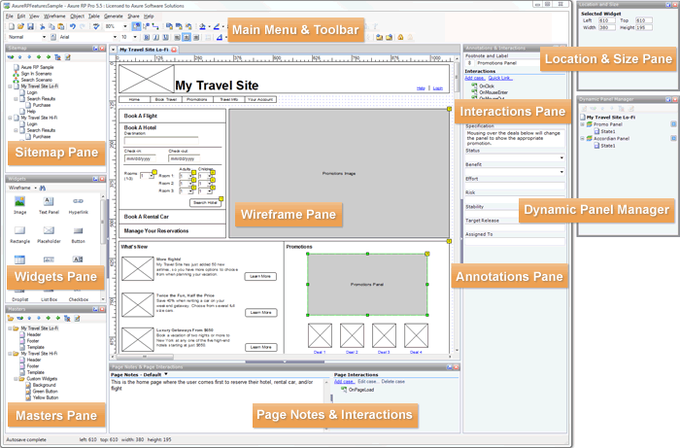This screenshot has height=448, width=680.
Task: Select the My Travel Site Lo-Fi tab
Action: [x=144, y=50]
